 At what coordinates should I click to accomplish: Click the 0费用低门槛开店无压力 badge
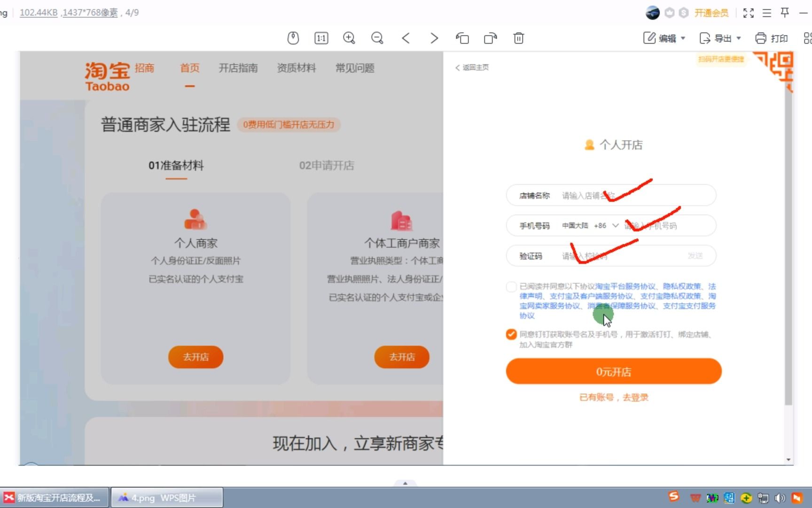click(289, 125)
